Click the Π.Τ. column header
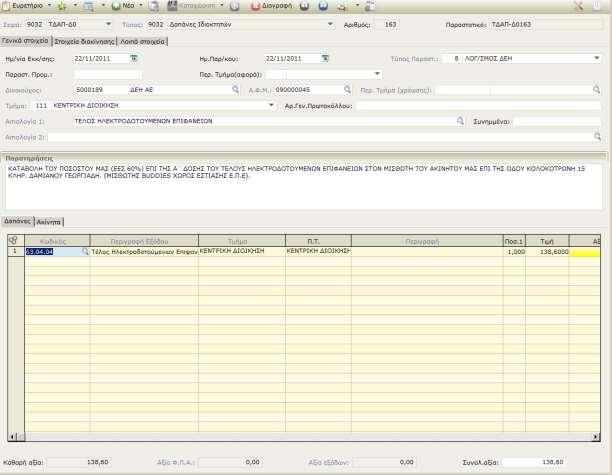Viewport: 612px width, 475px height. (318, 241)
